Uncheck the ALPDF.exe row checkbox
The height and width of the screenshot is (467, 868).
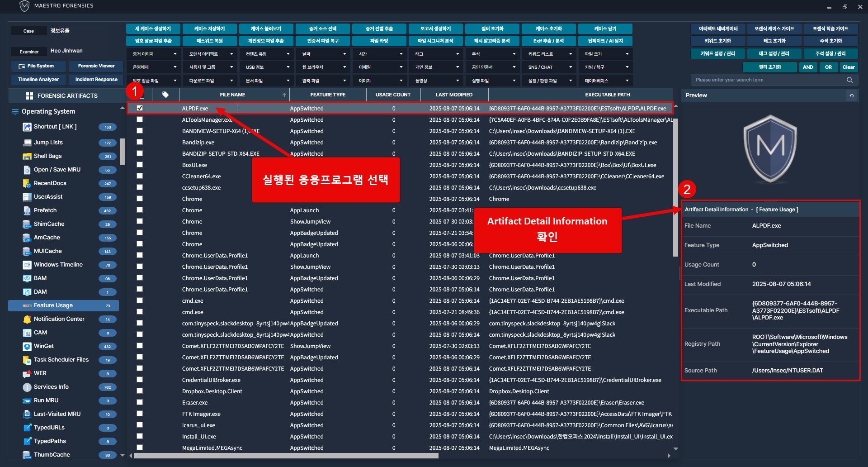(x=140, y=108)
